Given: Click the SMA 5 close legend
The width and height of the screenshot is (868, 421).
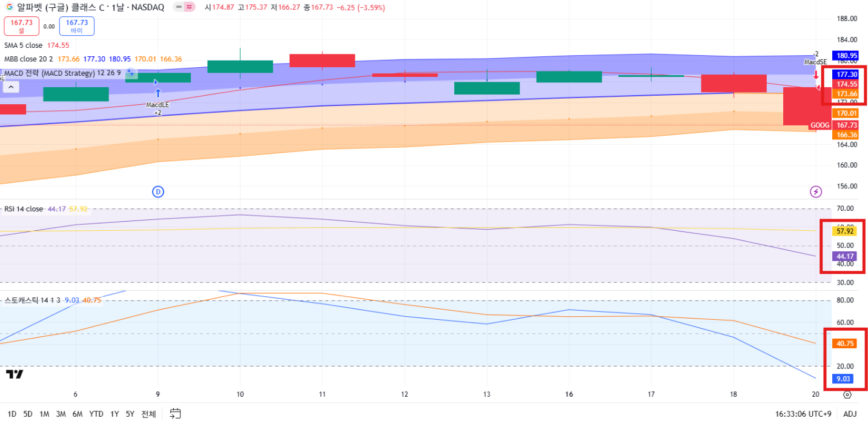Looking at the screenshot, I should pyautogui.click(x=24, y=45).
